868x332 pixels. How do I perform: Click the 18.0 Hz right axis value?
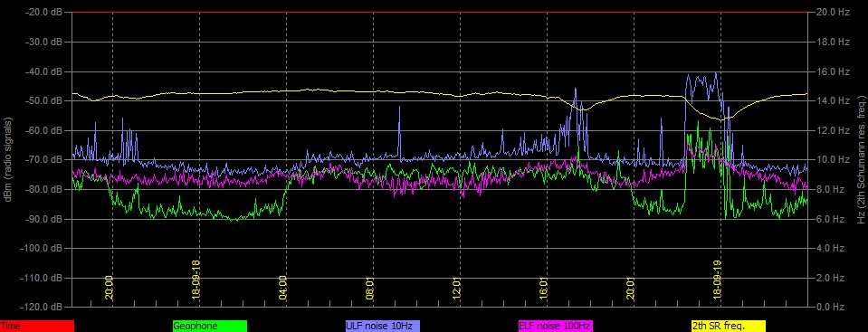(832, 42)
